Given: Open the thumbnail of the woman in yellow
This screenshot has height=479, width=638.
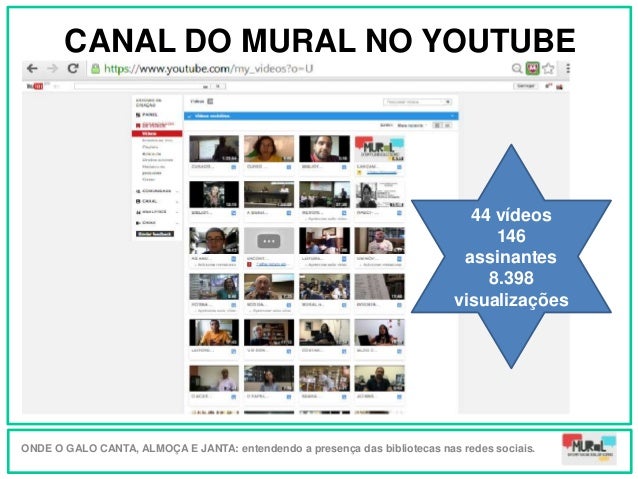Looking at the screenshot, I should pos(269,149).
